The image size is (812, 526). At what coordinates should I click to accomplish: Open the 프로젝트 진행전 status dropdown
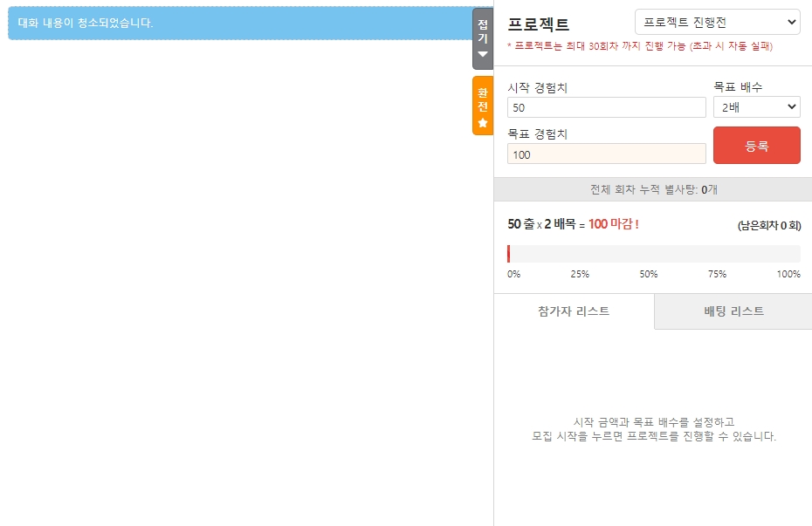coord(717,22)
